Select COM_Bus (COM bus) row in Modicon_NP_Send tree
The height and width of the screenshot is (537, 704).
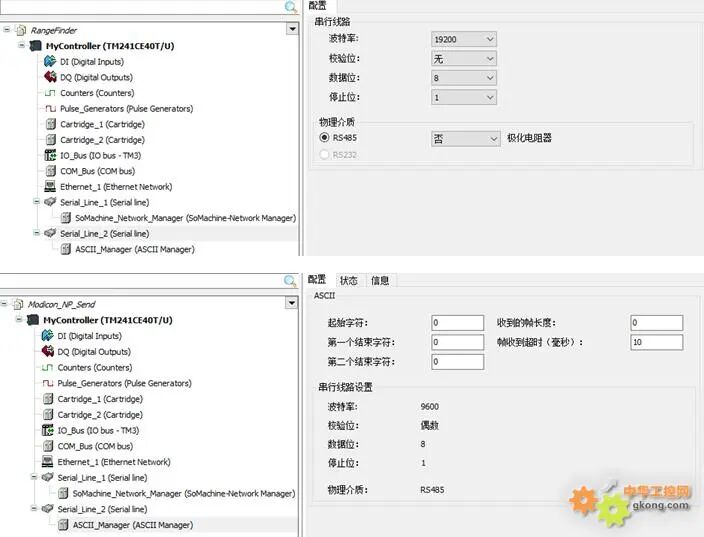point(95,446)
